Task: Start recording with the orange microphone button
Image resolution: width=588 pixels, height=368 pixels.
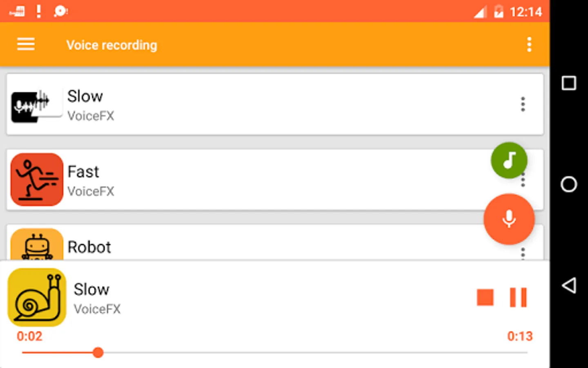Action: pyautogui.click(x=509, y=219)
